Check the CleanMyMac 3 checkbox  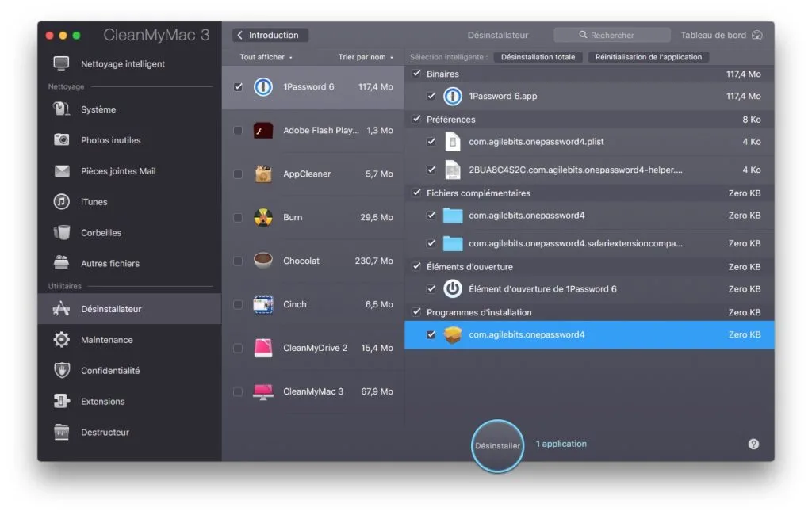tap(238, 392)
